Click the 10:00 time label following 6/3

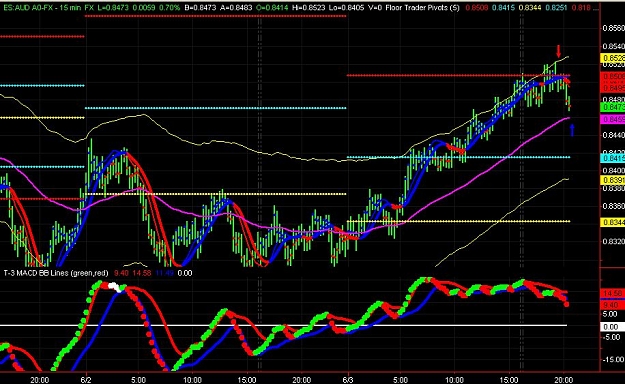click(454, 380)
